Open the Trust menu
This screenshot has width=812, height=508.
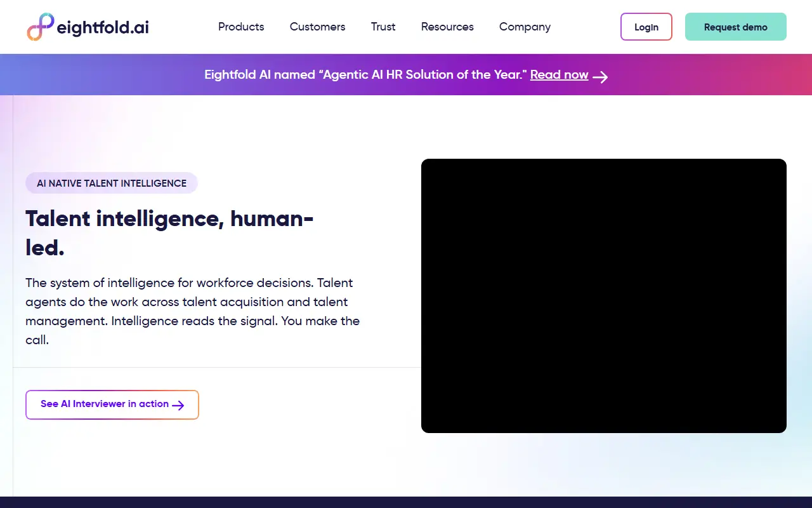pos(383,27)
